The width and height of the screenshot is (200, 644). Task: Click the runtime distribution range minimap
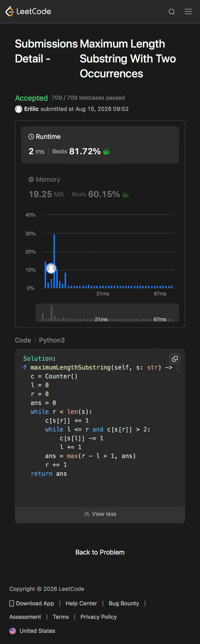click(x=107, y=312)
